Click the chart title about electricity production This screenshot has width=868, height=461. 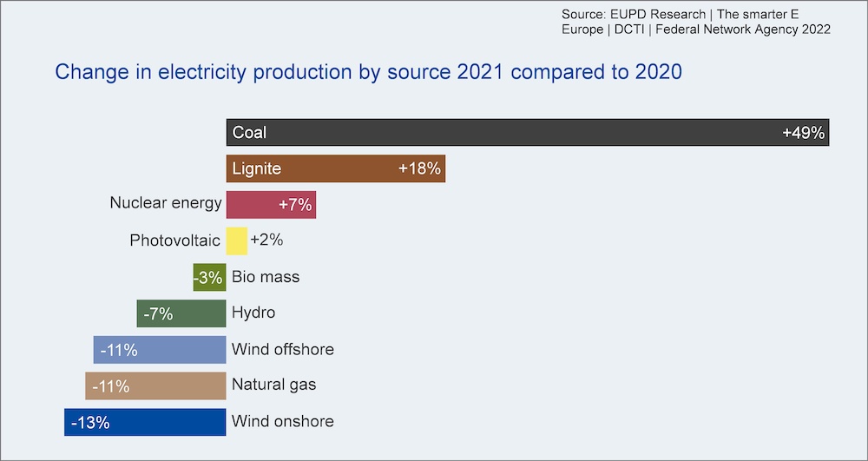coord(368,73)
